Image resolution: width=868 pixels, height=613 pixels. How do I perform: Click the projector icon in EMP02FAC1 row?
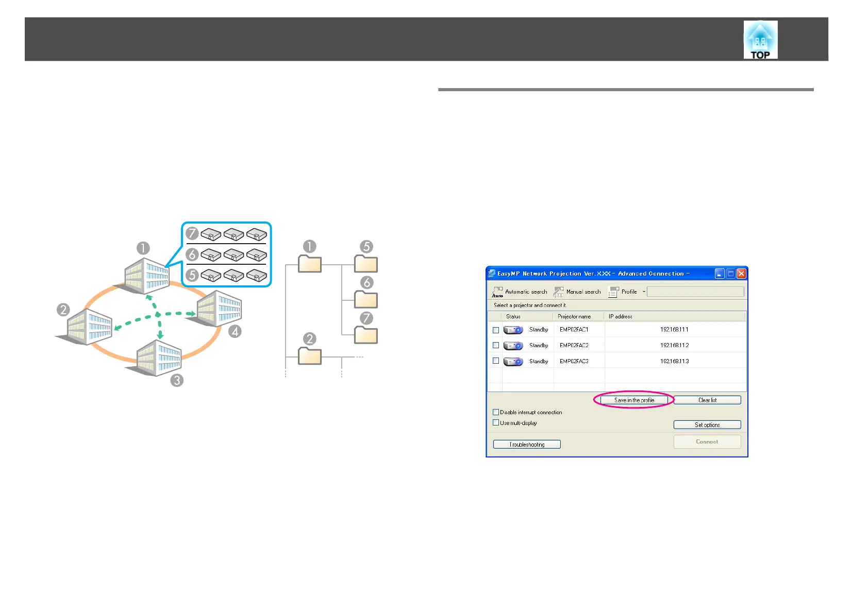[513, 330]
